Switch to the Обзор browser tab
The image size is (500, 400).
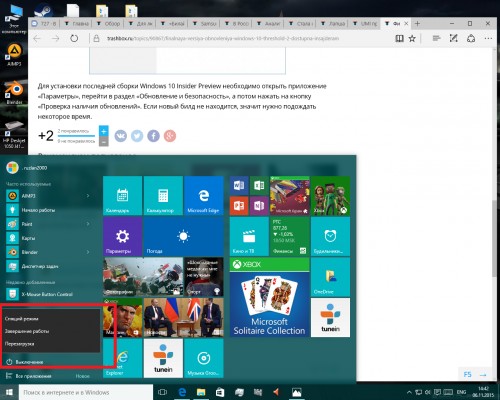click(109, 24)
